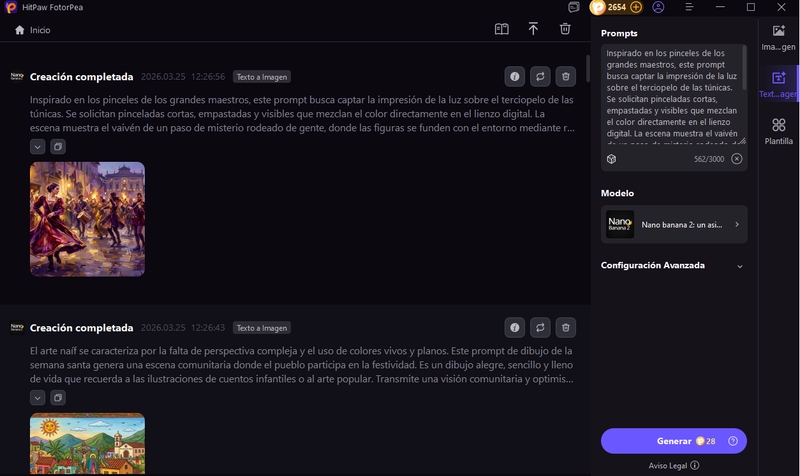The height and width of the screenshot is (476, 800).
Task: Click the cube icon below prompt text
Action: click(x=611, y=159)
